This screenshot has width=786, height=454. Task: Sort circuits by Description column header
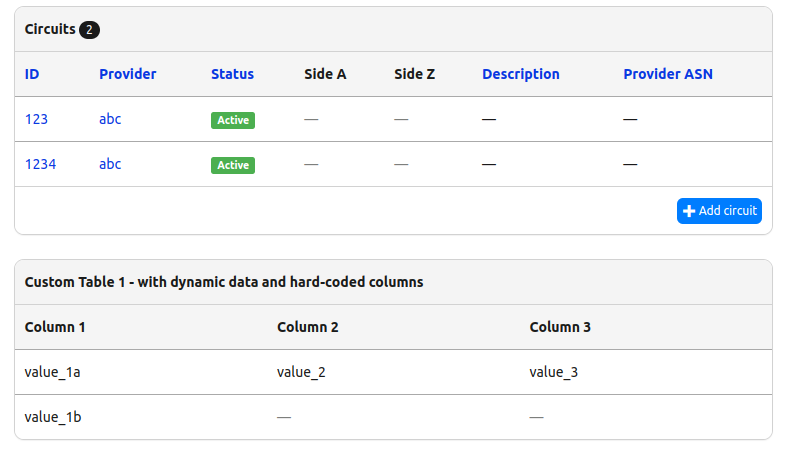pos(520,74)
